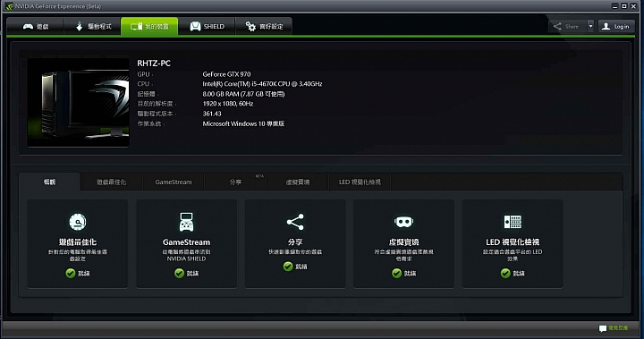Open the SHIELD tab
This screenshot has height=339, width=644.
point(207,26)
